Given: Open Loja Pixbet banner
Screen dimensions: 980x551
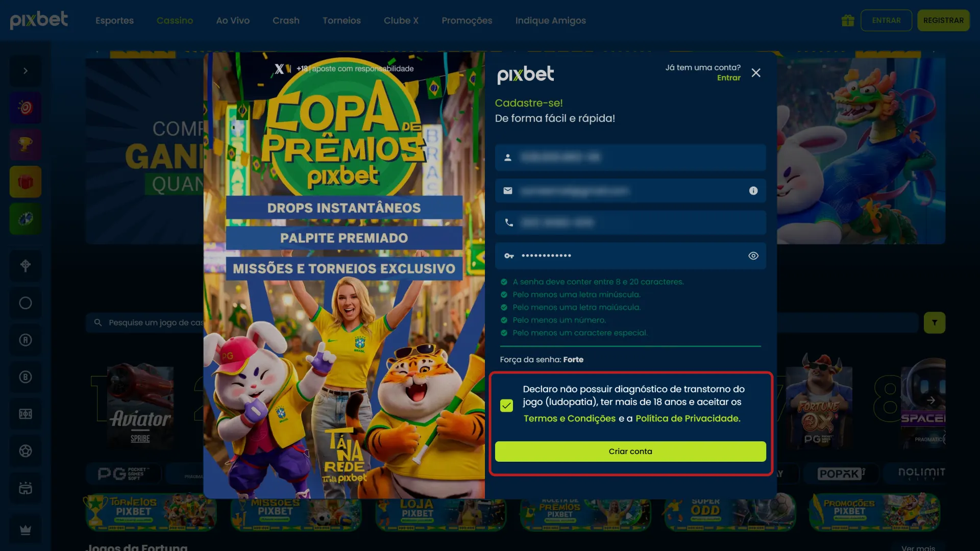Looking at the screenshot, I should coord(441,512).
